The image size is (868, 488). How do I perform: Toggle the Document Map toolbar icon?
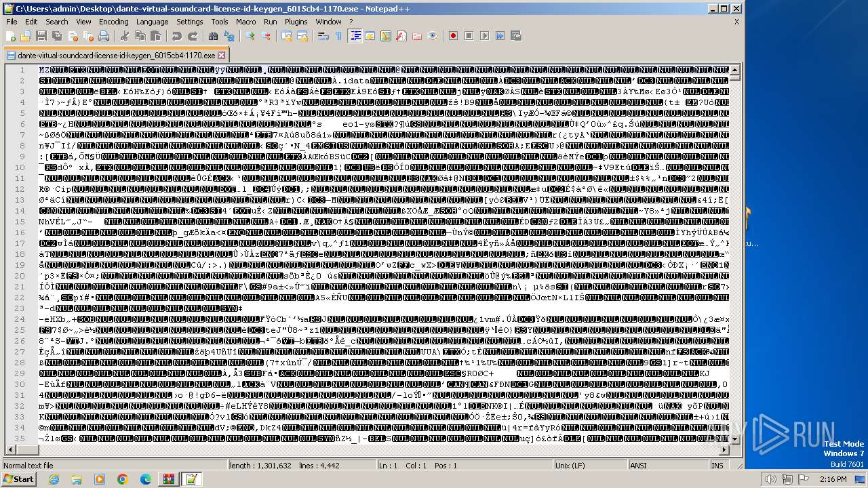386,36
